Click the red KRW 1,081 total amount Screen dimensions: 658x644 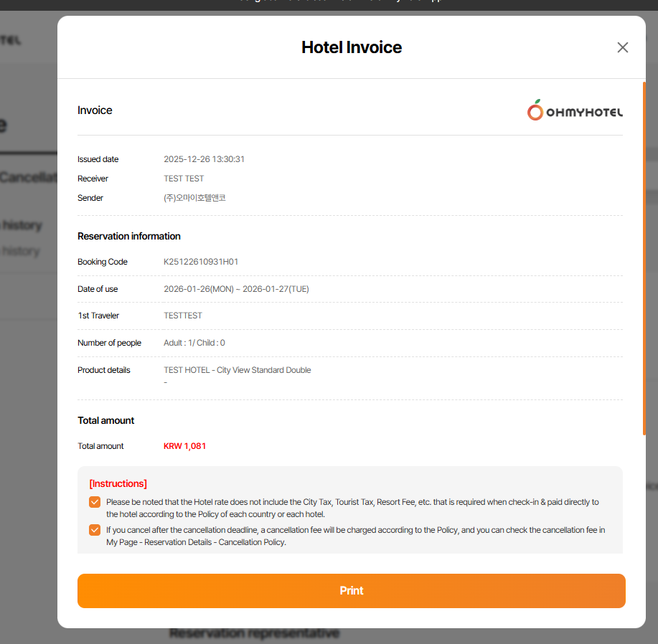184,446
